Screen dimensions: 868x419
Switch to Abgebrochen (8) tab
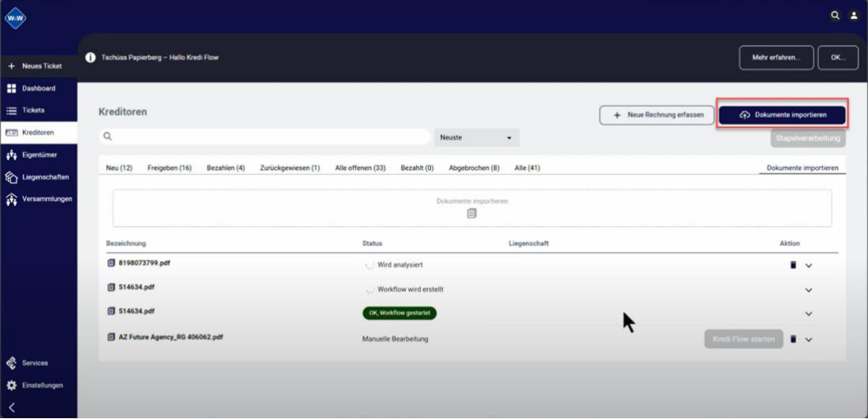click(x=474, y=168)
